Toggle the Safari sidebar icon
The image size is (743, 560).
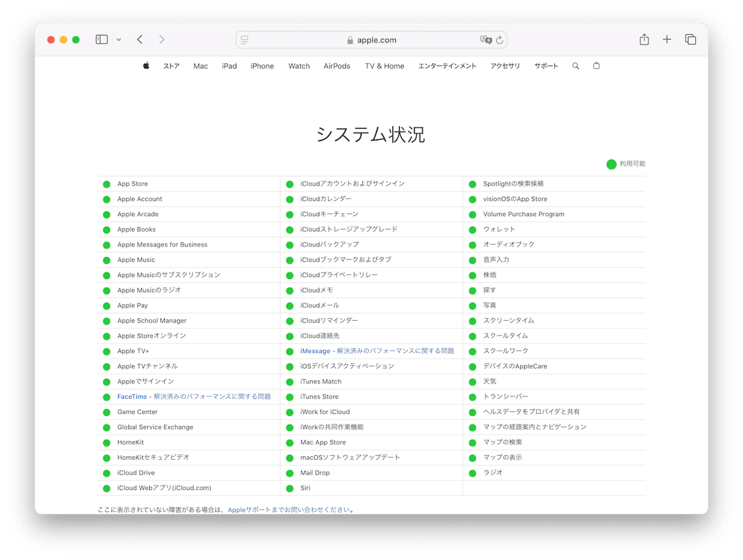pos(102,40)
